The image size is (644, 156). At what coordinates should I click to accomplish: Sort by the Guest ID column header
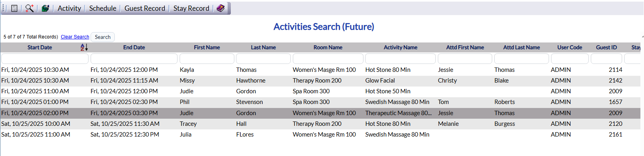606,47
